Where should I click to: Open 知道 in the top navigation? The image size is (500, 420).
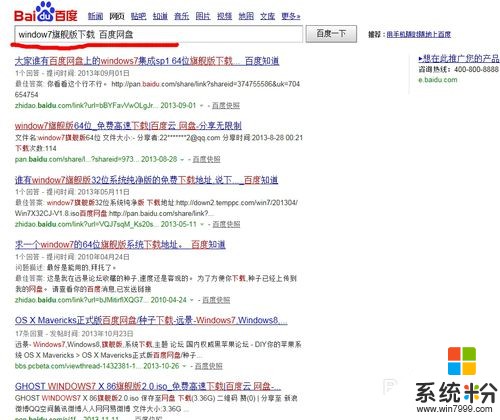160,16
